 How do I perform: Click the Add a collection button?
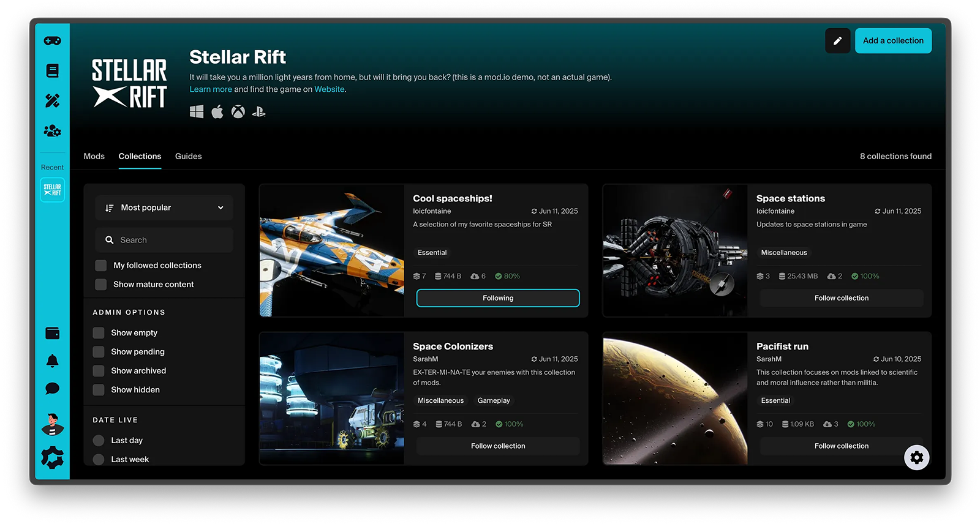point(892,41)
